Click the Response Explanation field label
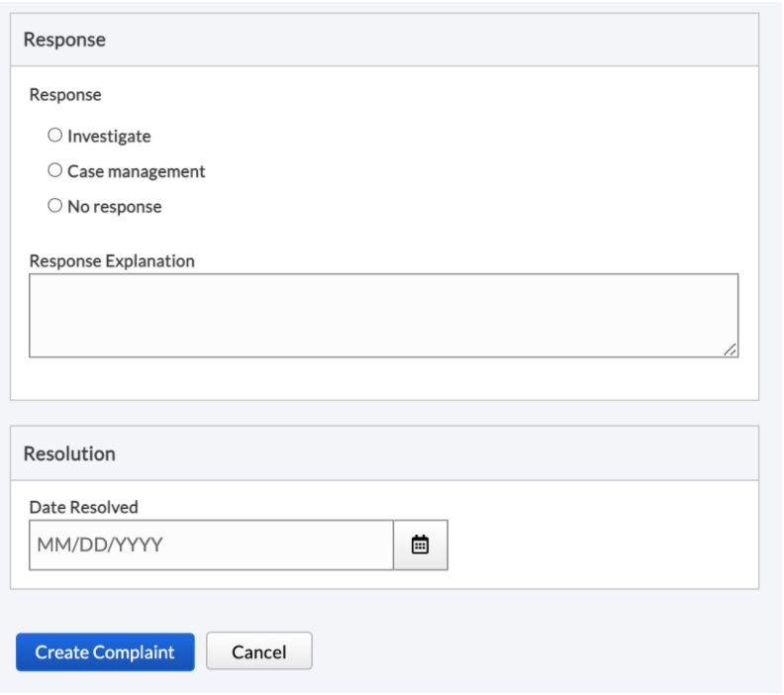Image resolution: width=784 pixels, height=695 pixels. point(112,261)
